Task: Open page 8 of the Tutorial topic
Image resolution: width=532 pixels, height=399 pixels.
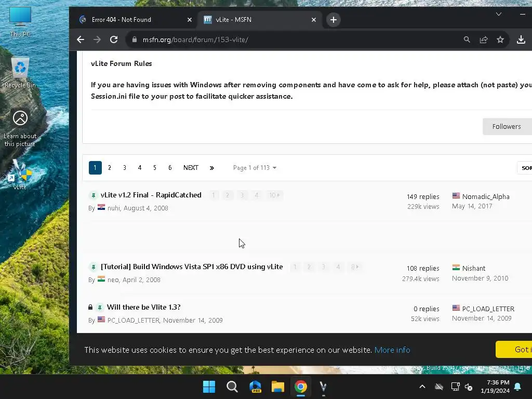Action: click(x=354, y=267)
